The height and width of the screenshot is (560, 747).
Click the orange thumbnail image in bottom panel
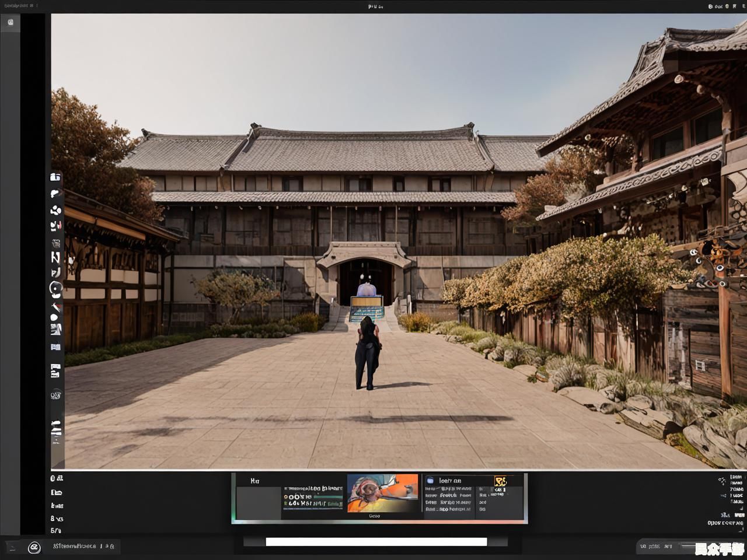tap(382, 493)
